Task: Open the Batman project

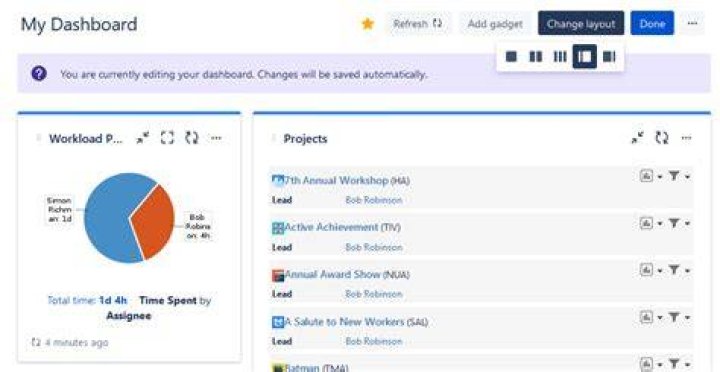Action: [x=317, y=368]
